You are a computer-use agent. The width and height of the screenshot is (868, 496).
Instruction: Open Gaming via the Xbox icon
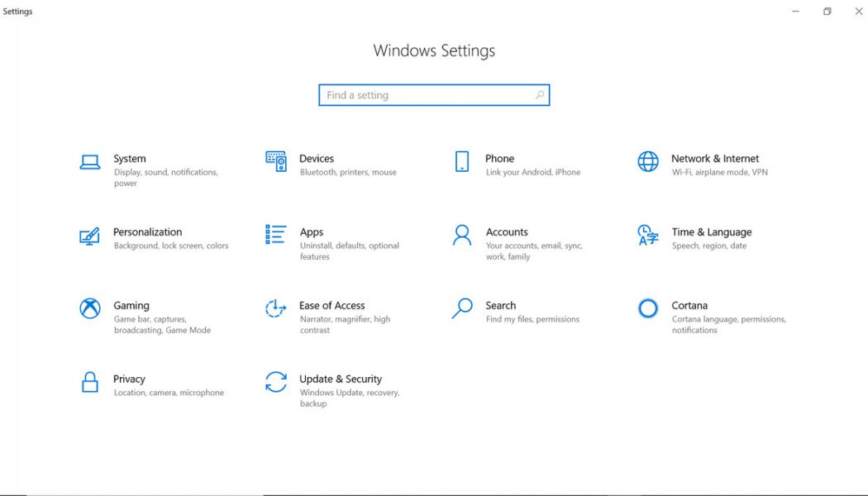[x=89, y=309]
